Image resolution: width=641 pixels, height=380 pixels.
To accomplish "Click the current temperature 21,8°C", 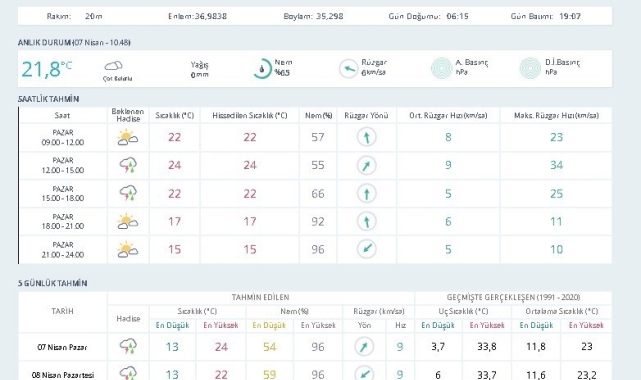I will [x=46, y=69].
